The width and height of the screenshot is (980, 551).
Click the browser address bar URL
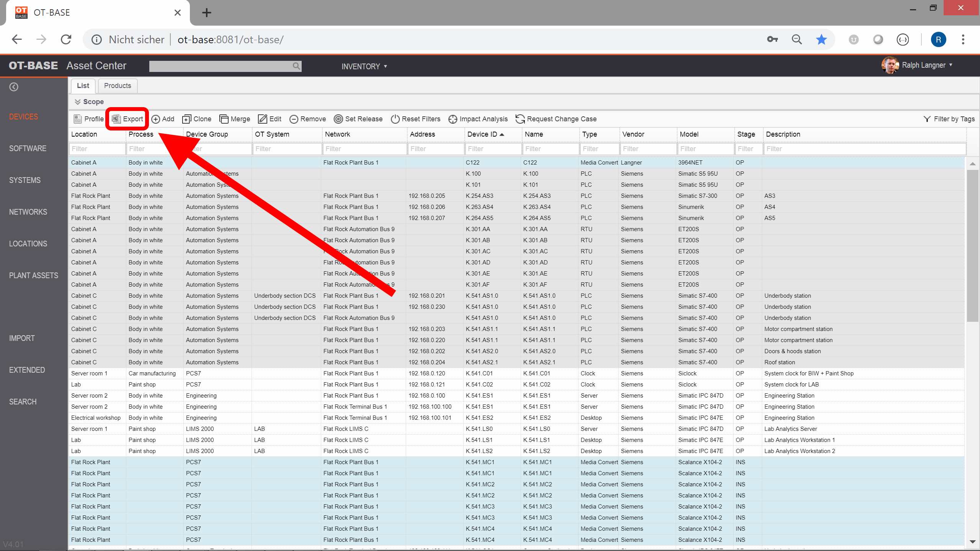click(x=230, y=39)
